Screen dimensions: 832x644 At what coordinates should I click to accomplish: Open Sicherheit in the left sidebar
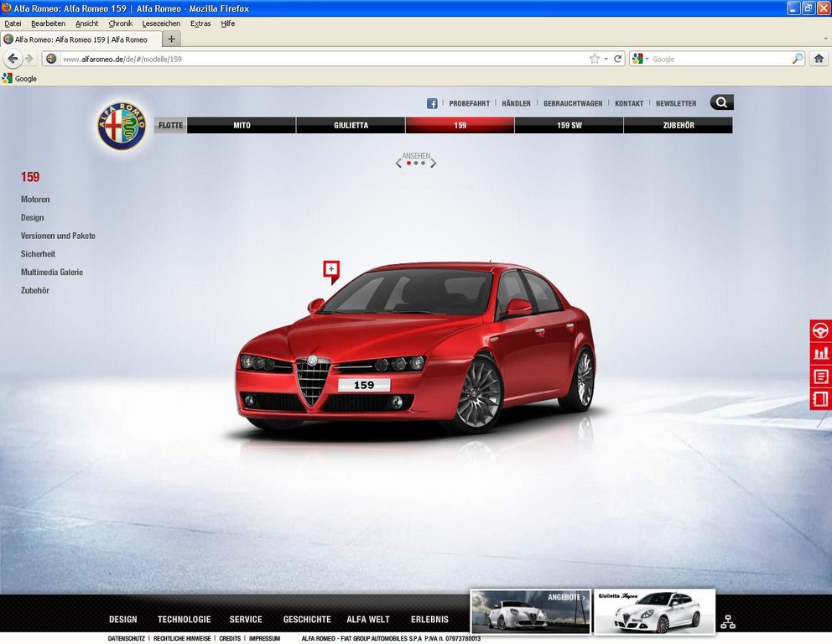click(x=38, y=254)
